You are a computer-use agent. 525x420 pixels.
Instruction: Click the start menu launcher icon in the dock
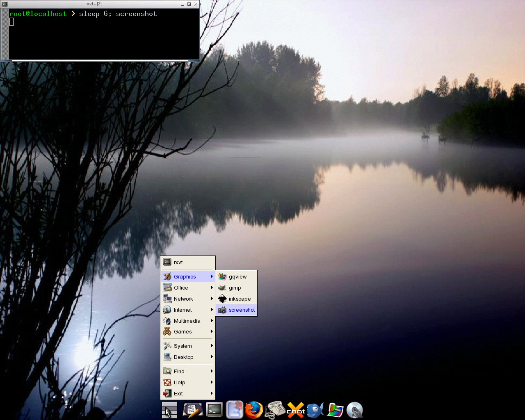pyautogui.click(x=169, y=410)
